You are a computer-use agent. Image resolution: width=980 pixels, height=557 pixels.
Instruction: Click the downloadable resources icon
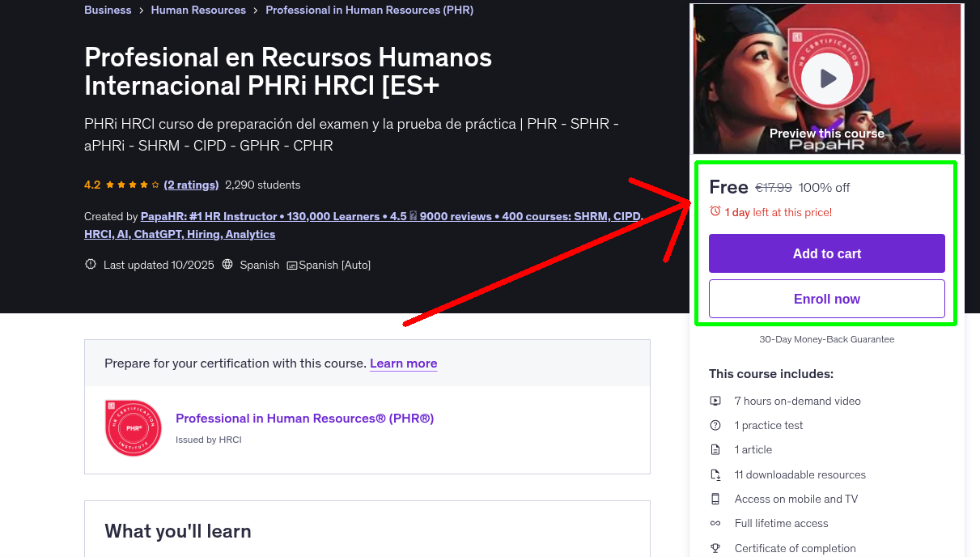coord(715,474)
